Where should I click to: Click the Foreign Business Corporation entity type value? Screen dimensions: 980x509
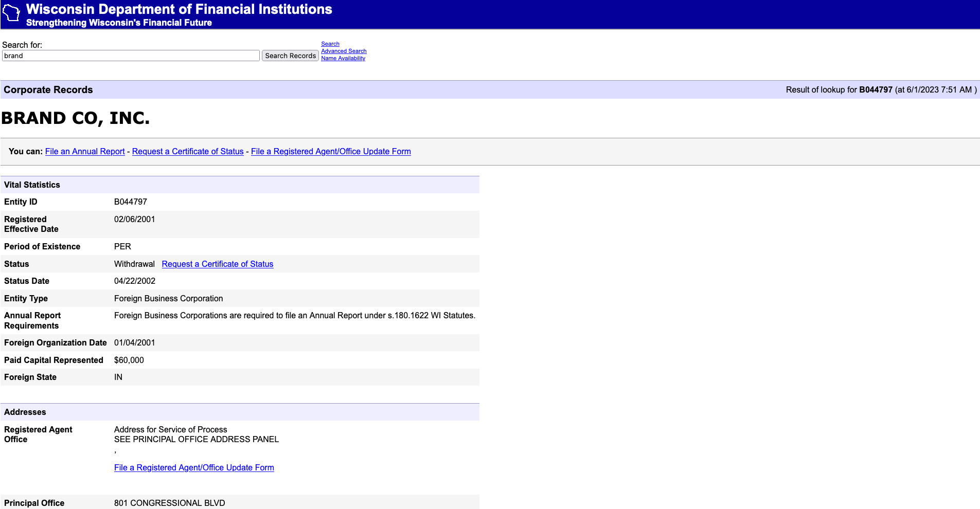pos(169,298)
